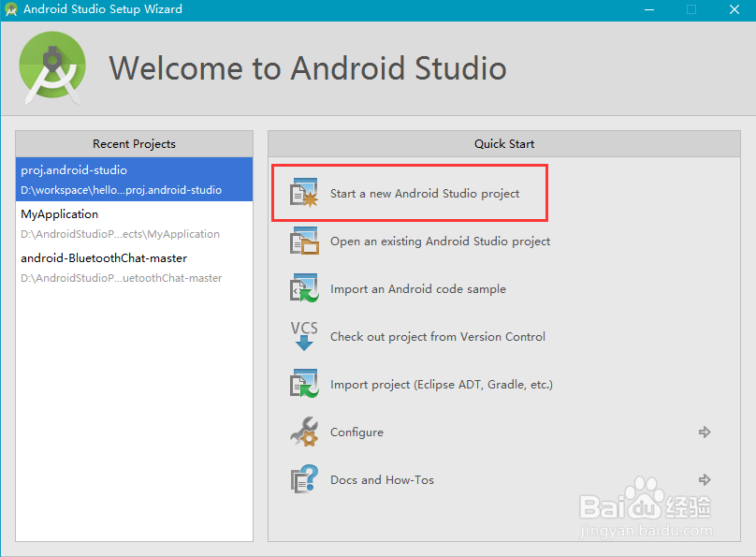Screen dimensions: 756x557
Task: Choose Import project (Eclipse ADT, Gradle, etc.)
Action: 442,385
